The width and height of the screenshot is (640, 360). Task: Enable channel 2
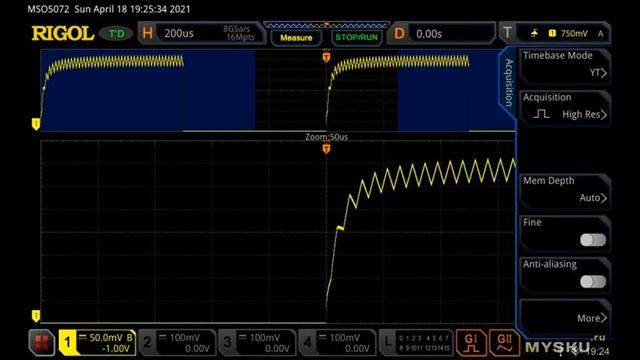point(147,342)
